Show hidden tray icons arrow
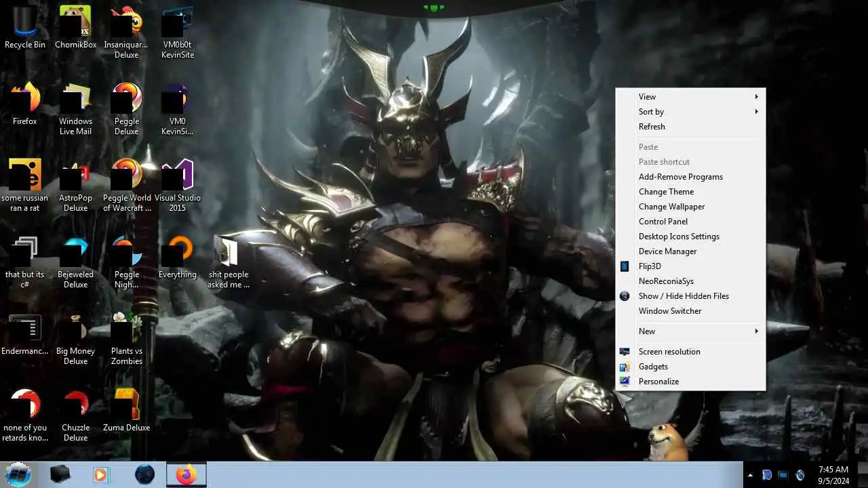Image resolution: width=868 pixels, height=488 pixels. tap(750, 475)
